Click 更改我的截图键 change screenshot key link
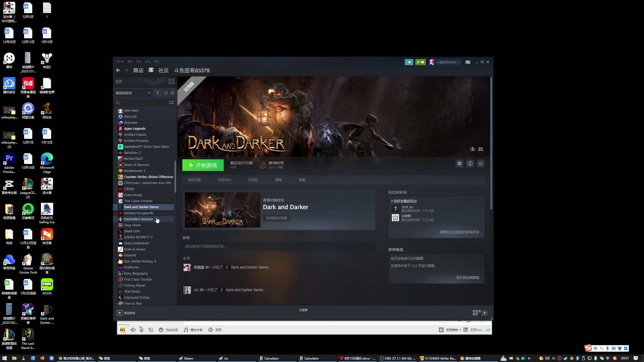Viewport: 644px width, 362px height. [468, 278]
